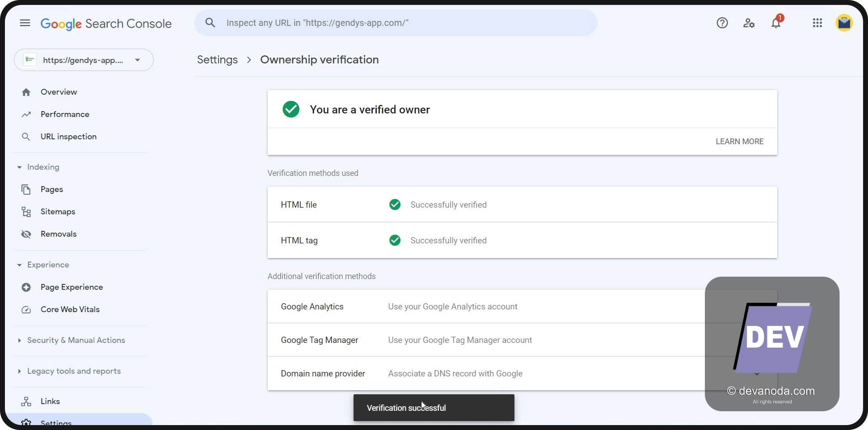Click 'Associate a DNS record with Google'

click(x=455, y=374)
